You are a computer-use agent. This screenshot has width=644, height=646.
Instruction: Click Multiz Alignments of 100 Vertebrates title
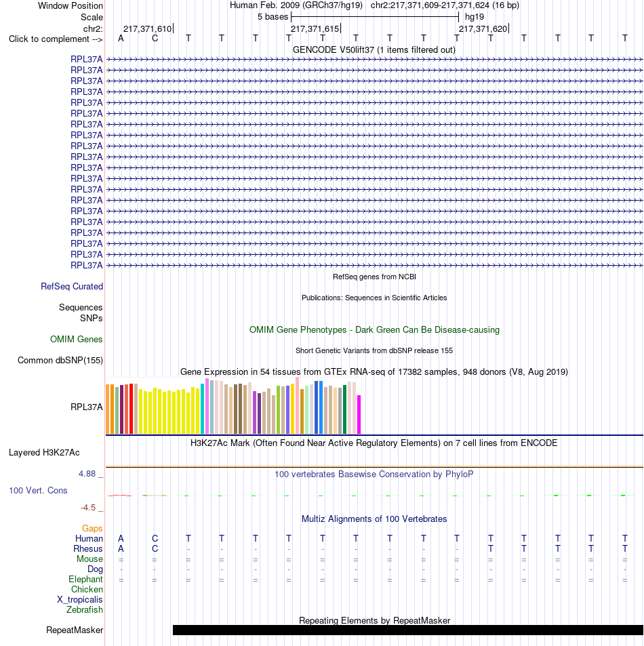click(x=374, y=519)
